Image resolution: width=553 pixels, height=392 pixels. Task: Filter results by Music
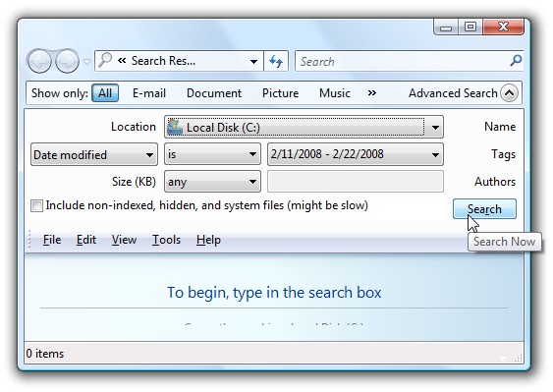(335, 93)
